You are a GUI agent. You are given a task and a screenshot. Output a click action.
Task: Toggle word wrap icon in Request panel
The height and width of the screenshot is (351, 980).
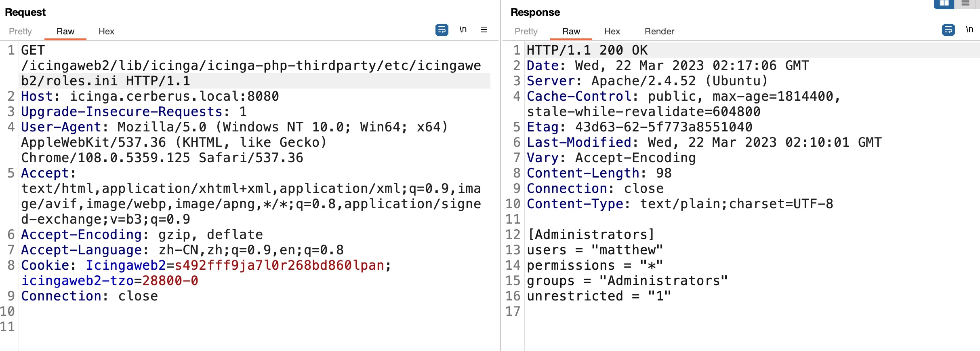click(x=442, y=30)
